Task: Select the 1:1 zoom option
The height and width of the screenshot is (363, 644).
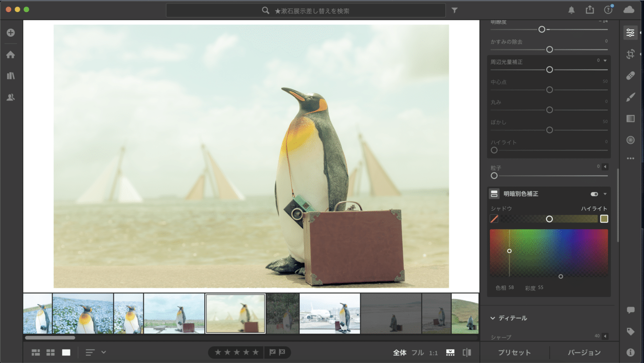Action: 434,353
